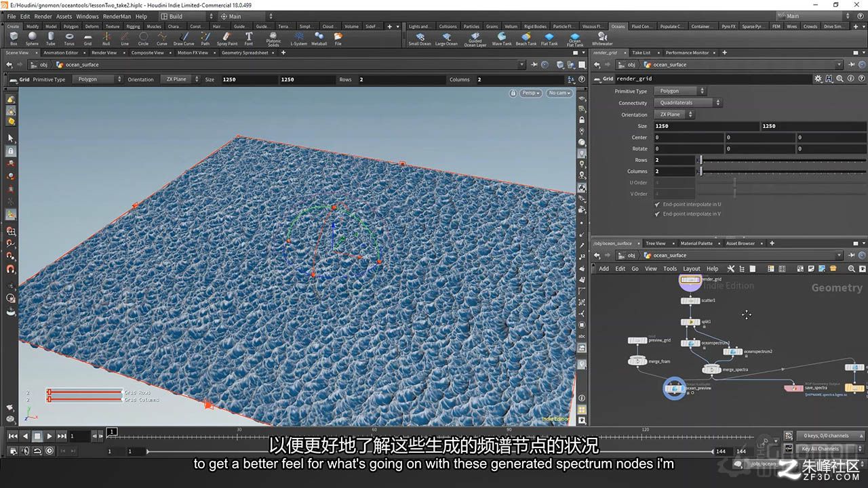Select the save_spectra node in the network
Screen dimensions: 868x488
pos(793,388)
